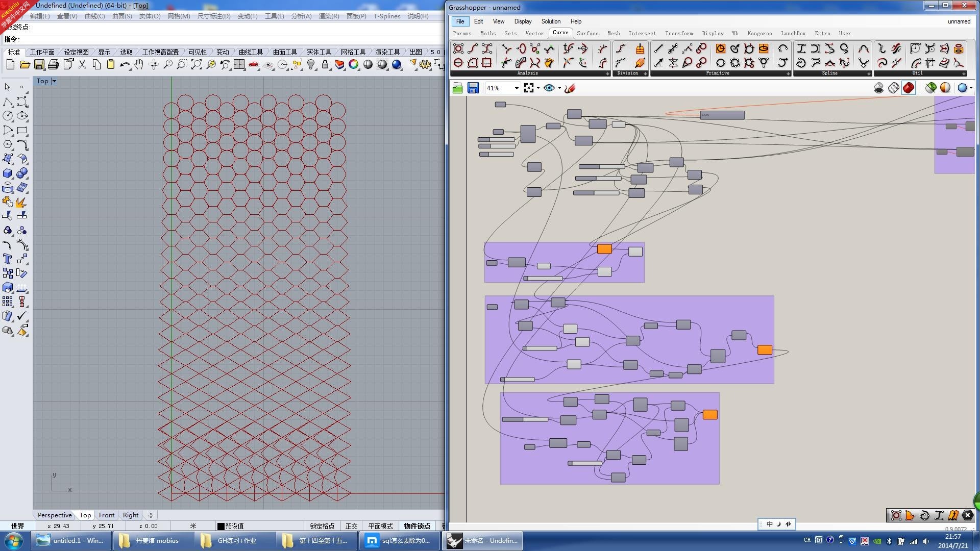The width and height of the screenshot is (980, 551).
Task: Enable Wireframe Preview mode in Grasshopper
Action: pyautogui.click(x=894, y=88)
